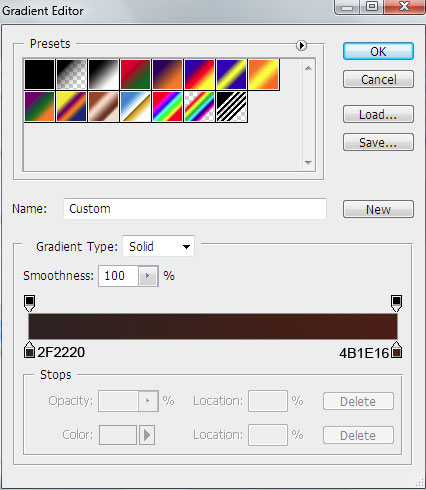The height and width of the screenshot is (490, 426).
Task: Pick the rainbow spectrum gradient preset
Action: point(167,107)
